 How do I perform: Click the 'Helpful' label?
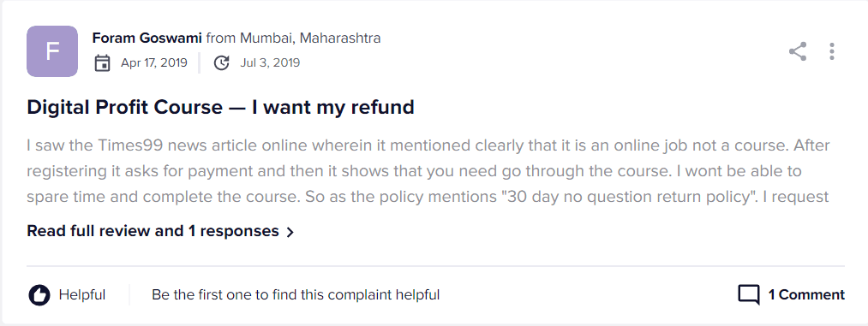click(x=82, y=295)
